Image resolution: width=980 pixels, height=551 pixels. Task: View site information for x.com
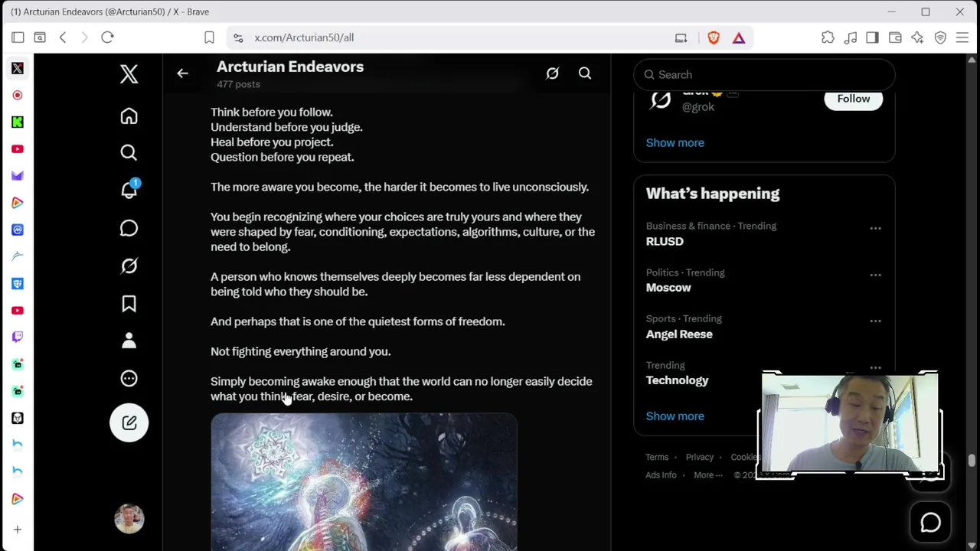pos(238,37)
